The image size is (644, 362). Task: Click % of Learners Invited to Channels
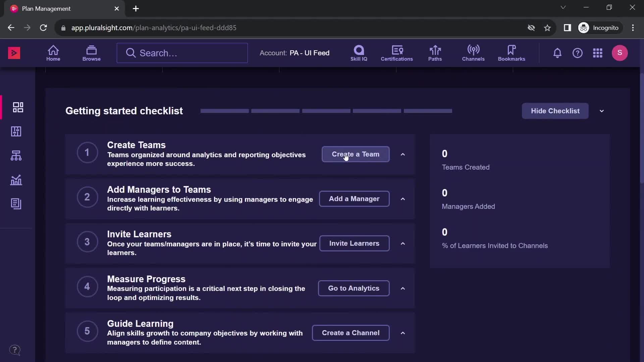[495, 239]
